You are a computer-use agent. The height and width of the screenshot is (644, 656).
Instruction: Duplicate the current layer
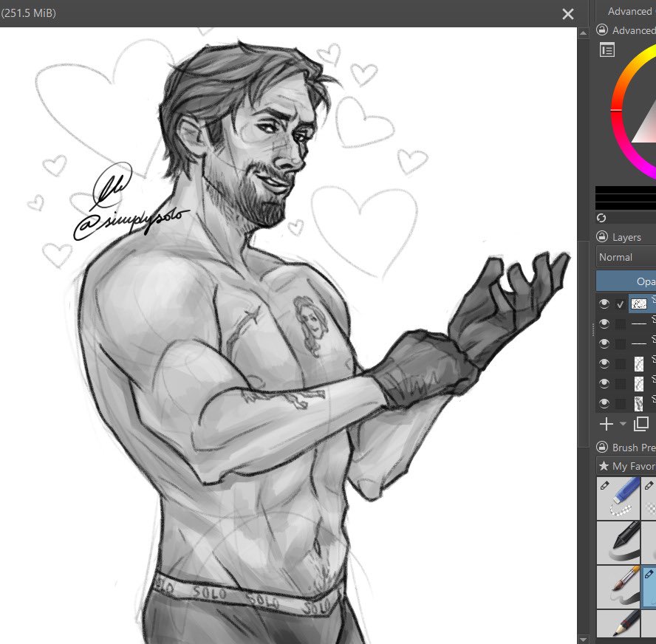(x=641, y=424)
